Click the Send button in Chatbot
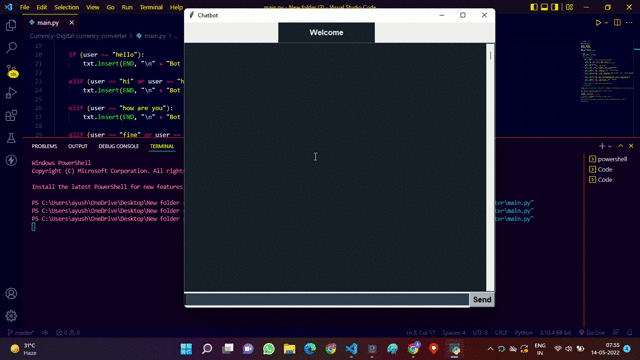640x360 pixels. point(482,300)
